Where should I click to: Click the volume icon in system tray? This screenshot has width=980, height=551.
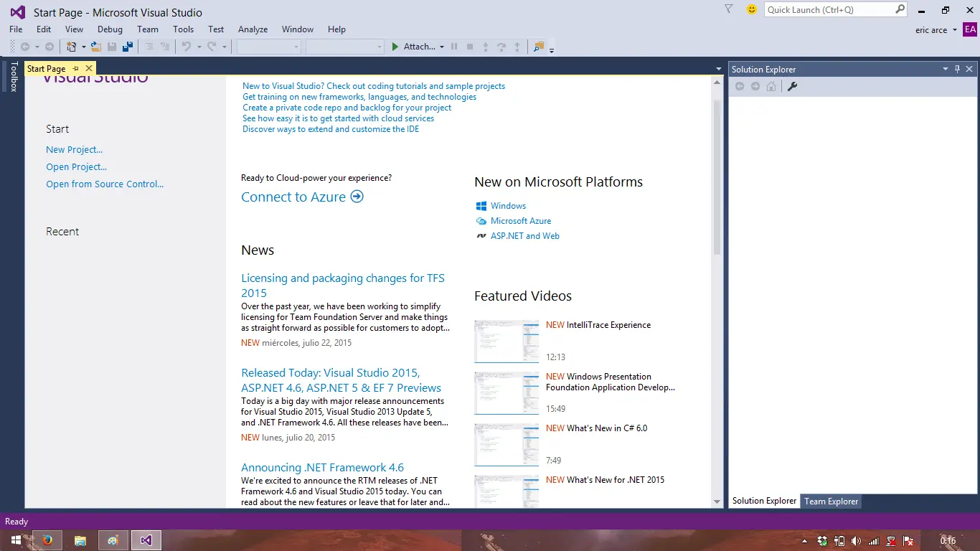pos(856,540)
